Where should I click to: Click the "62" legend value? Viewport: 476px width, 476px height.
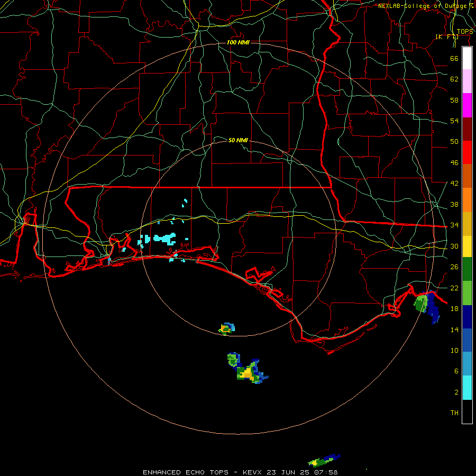click(454, 79)
